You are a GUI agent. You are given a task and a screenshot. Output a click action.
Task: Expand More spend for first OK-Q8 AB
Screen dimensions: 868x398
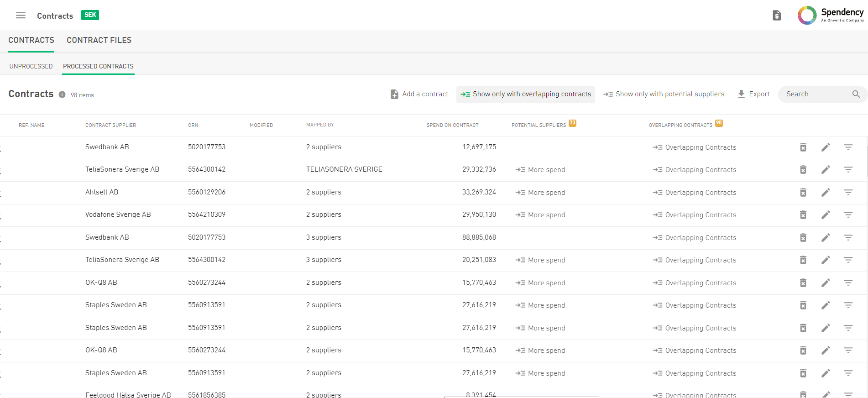(x=540, y=283)
